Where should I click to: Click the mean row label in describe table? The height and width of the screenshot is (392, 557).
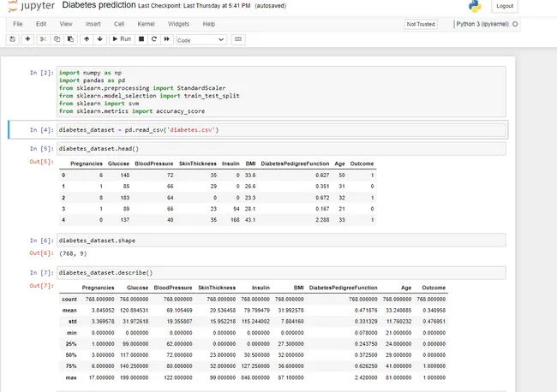(69, 311)
